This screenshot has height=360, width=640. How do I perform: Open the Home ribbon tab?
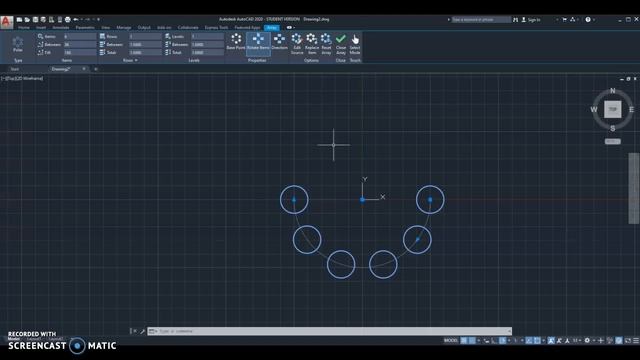pyautogui.click(x=24, y=28)
